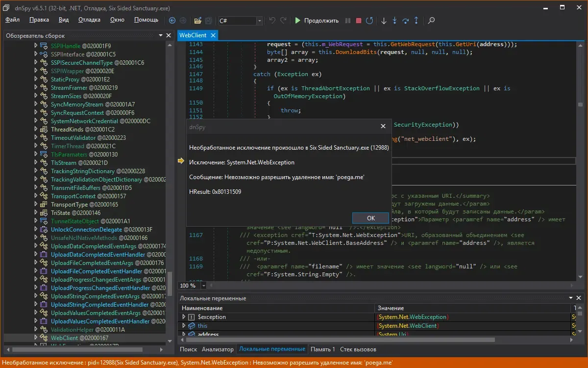Expand the $exception variable row
This screenshot has width=588, height=368.
pos(184,317)
